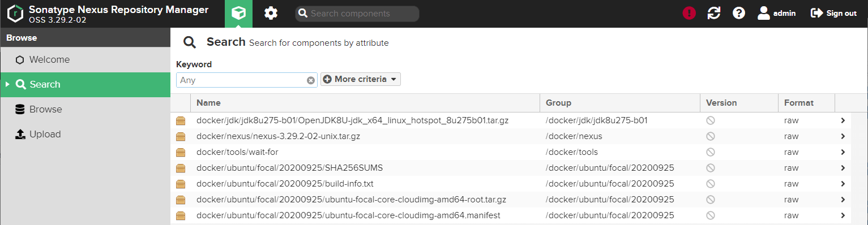This screenshot has height=225, width=868.
Task: Open the admin user account
Action: [x=776, y=13]
